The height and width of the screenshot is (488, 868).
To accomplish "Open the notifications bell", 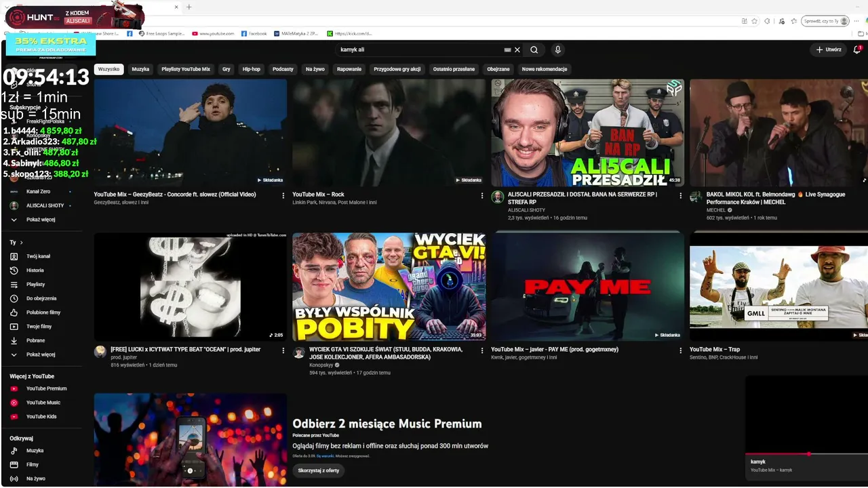I will (x=857, y=49).
